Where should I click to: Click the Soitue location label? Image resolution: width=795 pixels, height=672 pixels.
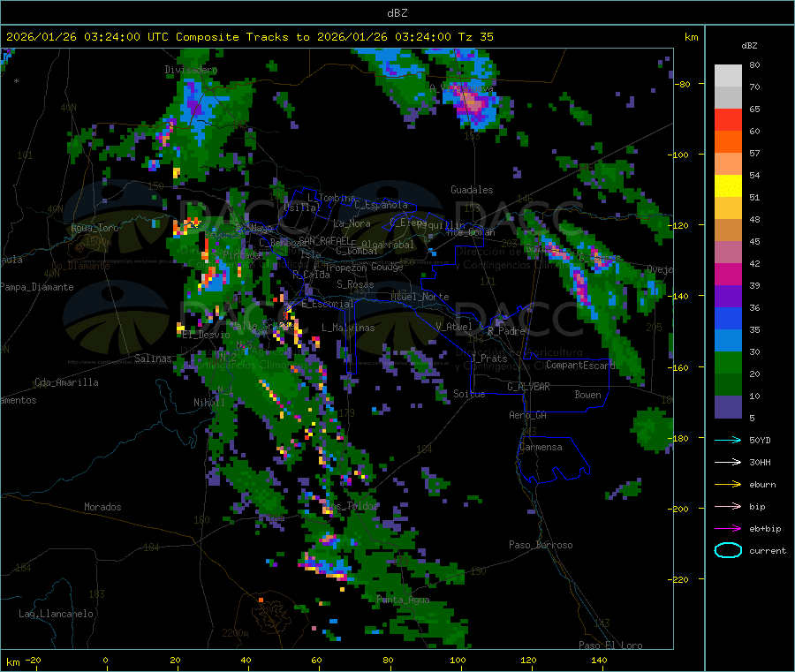click(x=469, y=394)
